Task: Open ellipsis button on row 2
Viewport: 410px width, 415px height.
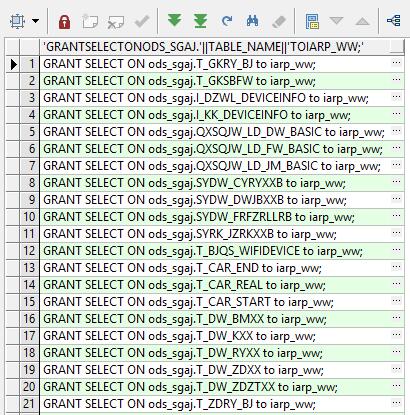Action: point(396,80)
